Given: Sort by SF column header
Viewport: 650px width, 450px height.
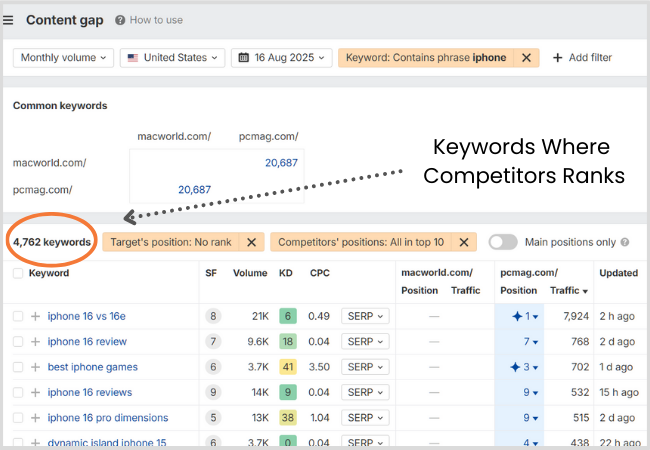Looking at the screenshot, I should 211,273.
